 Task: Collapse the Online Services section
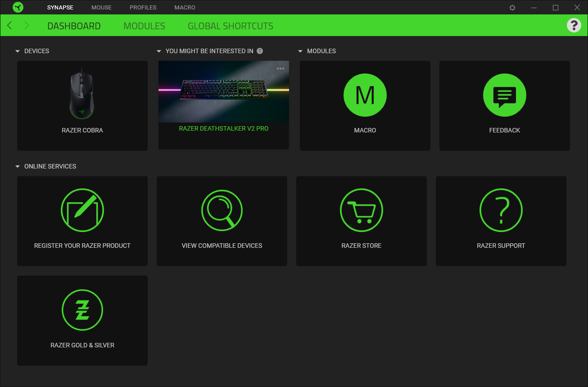pos(18,167)
